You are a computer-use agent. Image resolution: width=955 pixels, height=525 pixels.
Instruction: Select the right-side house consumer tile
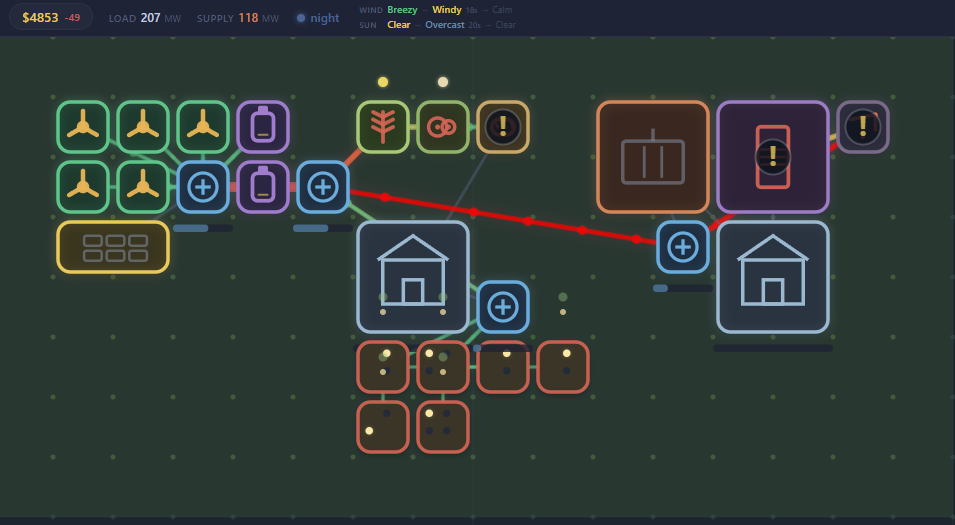click(773, 277)
